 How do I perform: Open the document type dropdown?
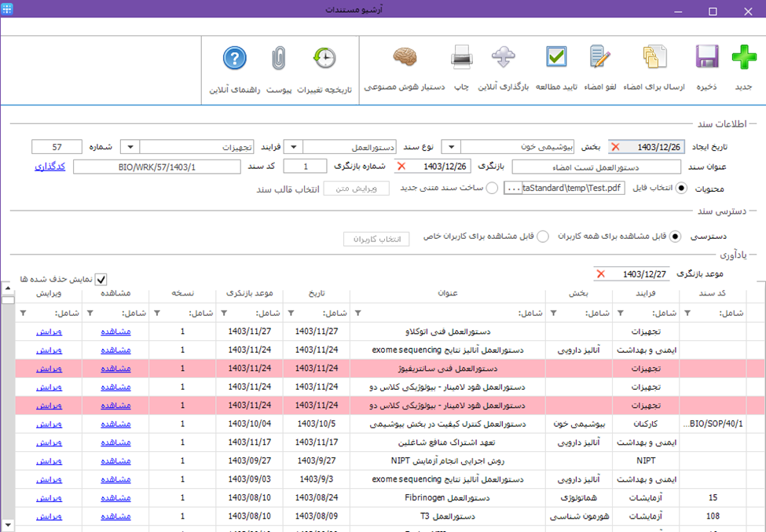pos(293,147)
